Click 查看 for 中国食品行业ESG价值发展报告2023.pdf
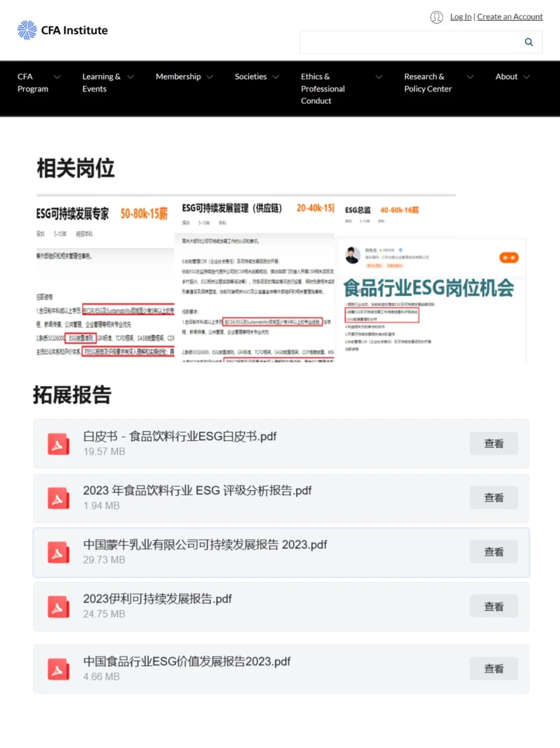 click(x=494, y=669)
